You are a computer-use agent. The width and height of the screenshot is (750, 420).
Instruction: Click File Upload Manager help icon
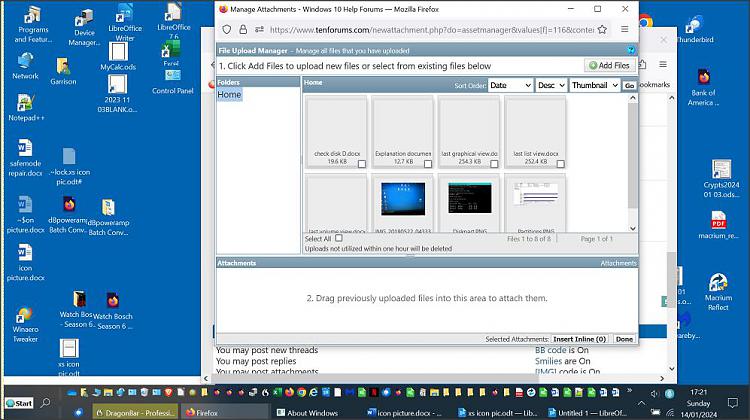point(631,50)
